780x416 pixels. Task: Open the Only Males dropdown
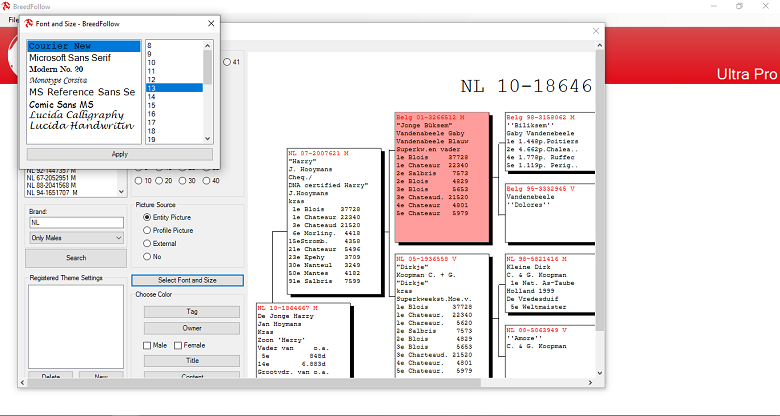click(76, 237)
